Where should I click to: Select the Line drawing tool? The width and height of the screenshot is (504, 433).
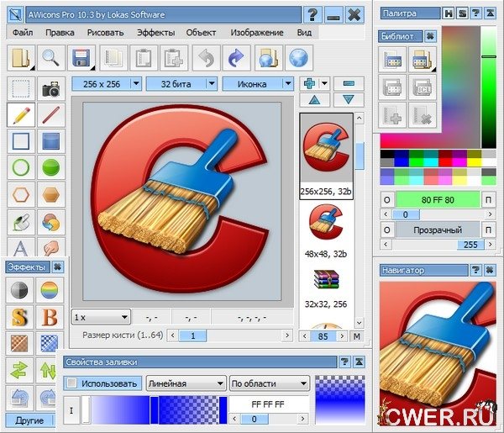click(x=53, y=115)
